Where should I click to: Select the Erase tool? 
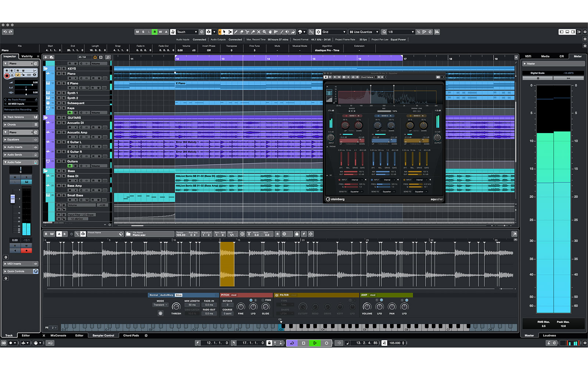[x=241, y=32]
